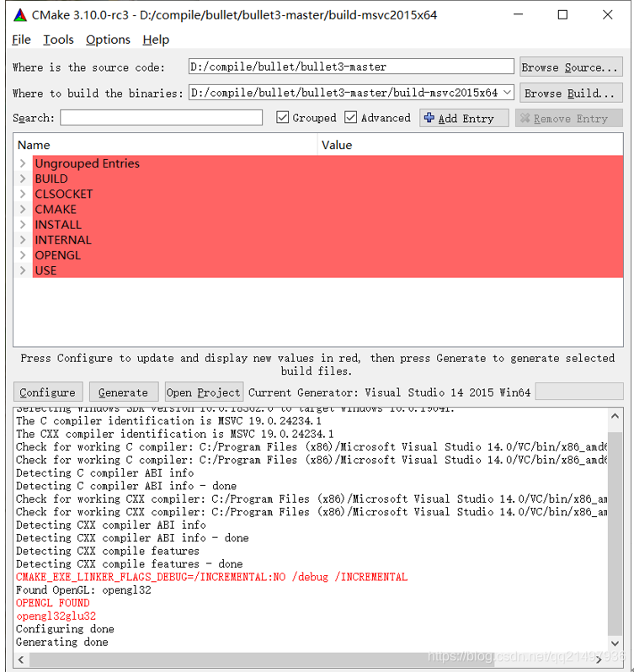Select the CLSOCKET row text
The image size is (634, 672).
64,195
